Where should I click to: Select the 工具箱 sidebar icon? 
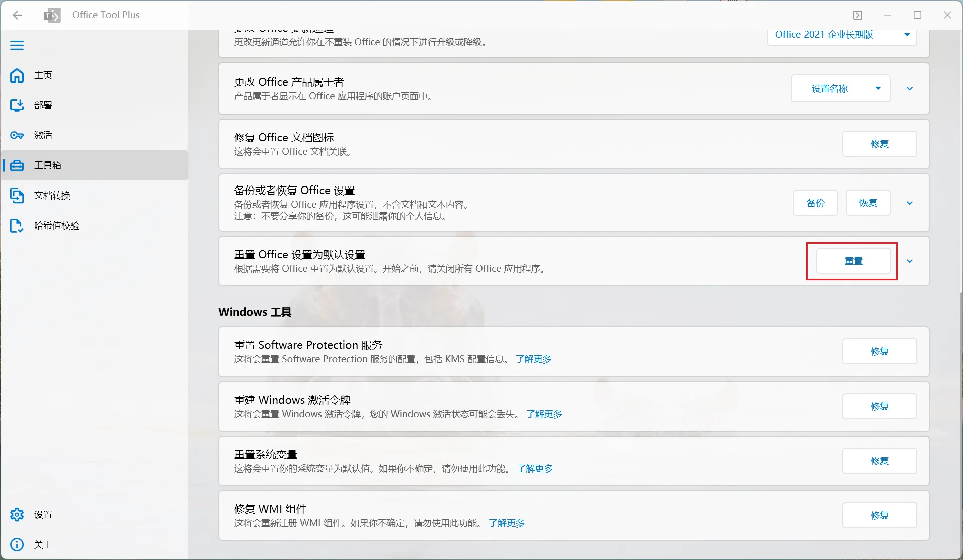17,165
